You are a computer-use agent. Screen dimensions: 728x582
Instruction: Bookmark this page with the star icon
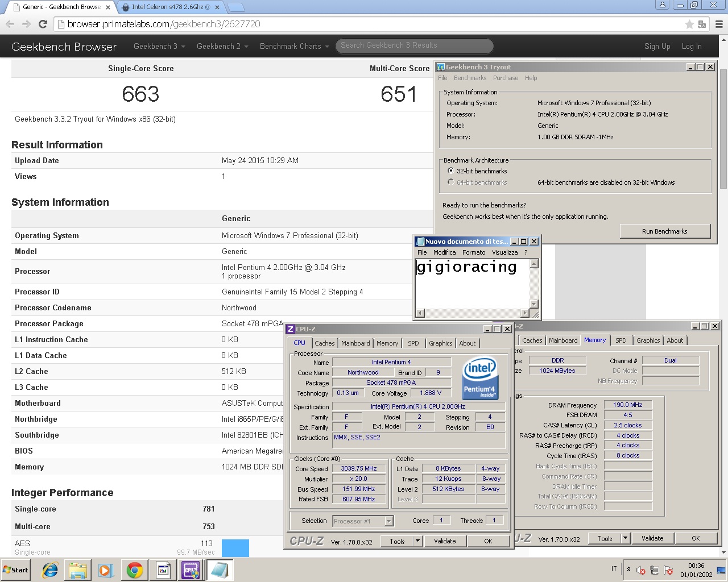689,24
